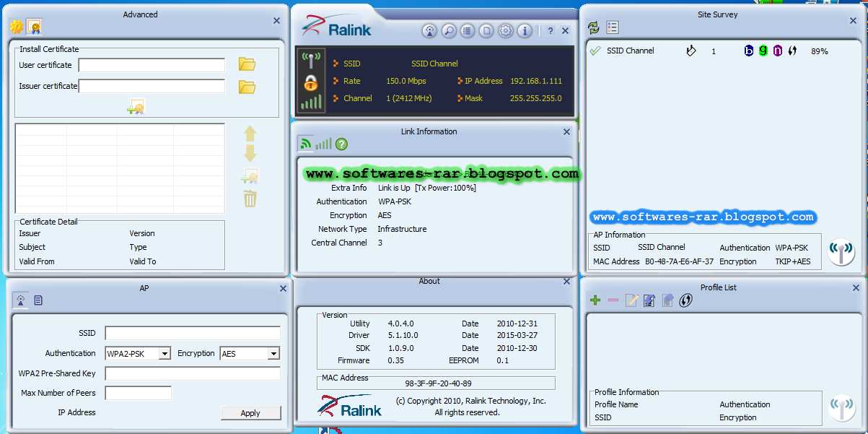868x434 pixels.
Task: Click the 802.11b icon in the network row
Action: [x=749, y=51]
